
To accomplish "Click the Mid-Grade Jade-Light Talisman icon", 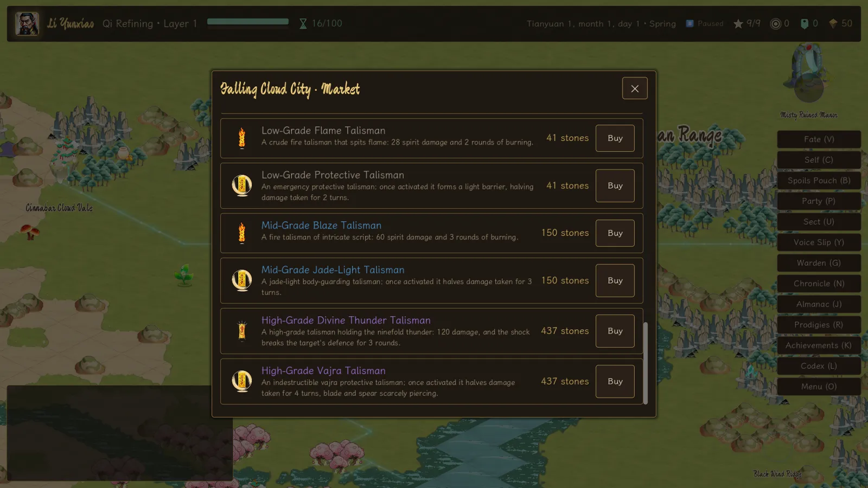I will [x=242, y=280].
